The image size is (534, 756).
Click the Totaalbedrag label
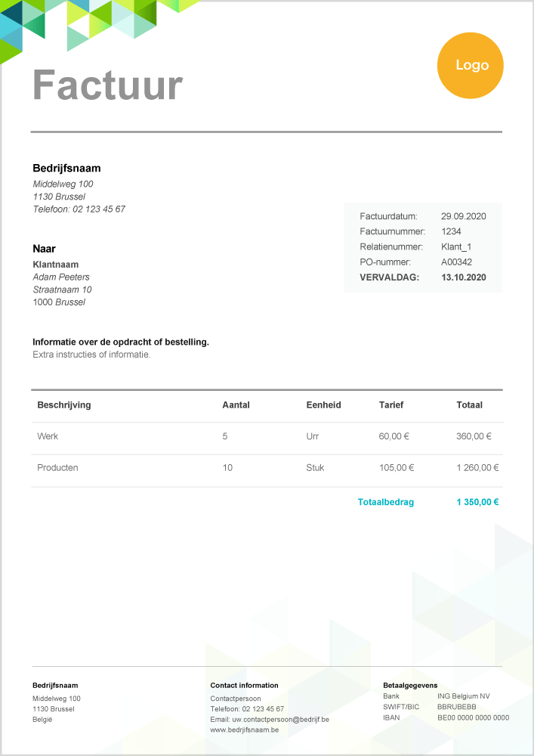385,502
